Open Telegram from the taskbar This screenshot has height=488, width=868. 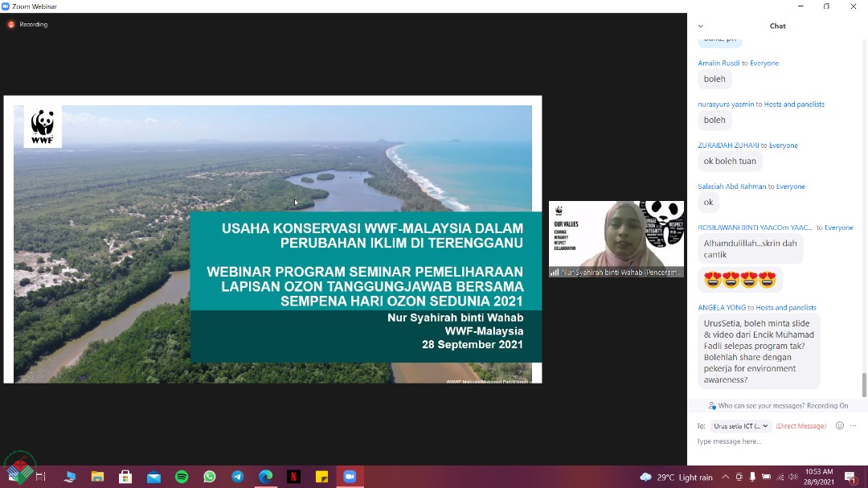[237, 477]
